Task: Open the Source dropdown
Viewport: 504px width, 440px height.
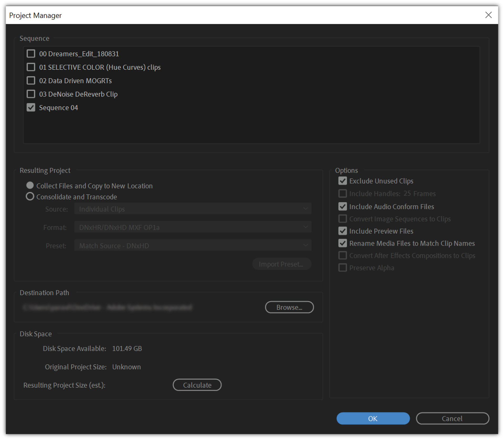Action: [192, 209]
